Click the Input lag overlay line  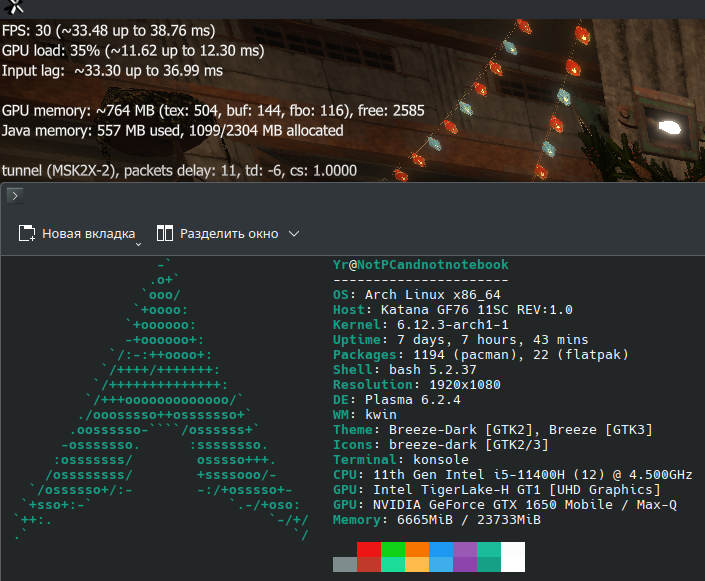tap(112, 71)
